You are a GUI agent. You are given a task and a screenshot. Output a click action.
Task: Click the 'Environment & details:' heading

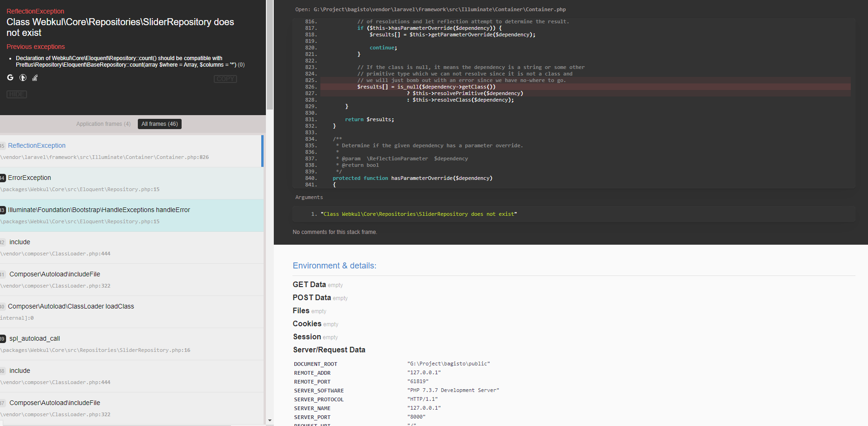[x=334, y=266]
